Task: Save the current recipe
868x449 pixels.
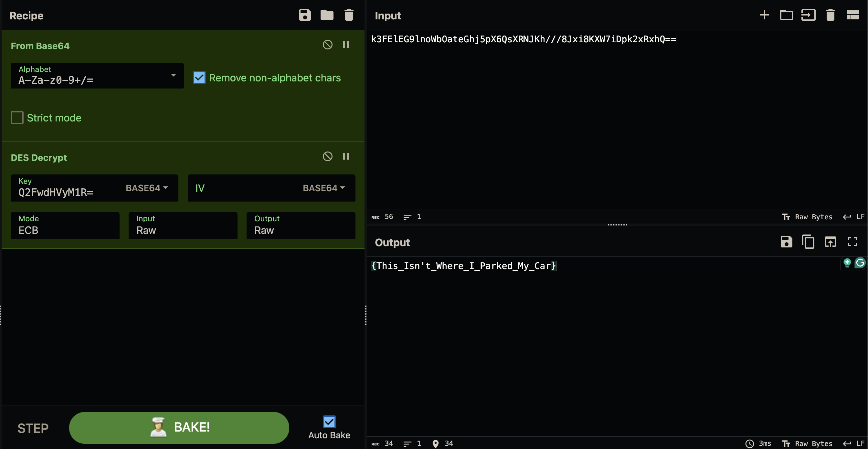Action: tap(305, 15)
